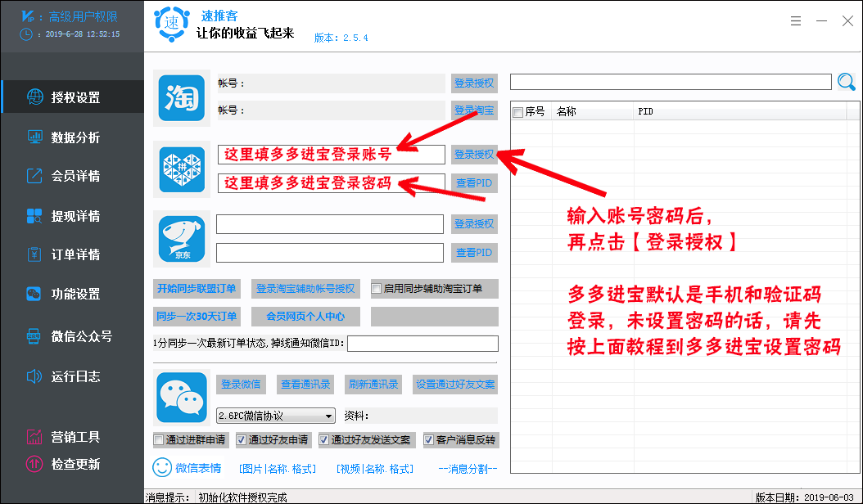The height and width of the screenshot is (504, 863).
Task: Click the Pinduoduo login account field
Action: [x=332, y=155]
